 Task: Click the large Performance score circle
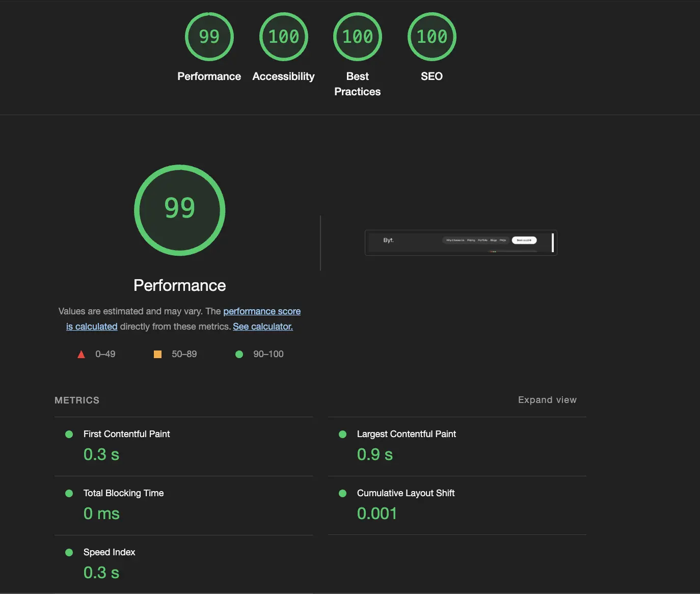pyautogui.click(x=179, y=210)
